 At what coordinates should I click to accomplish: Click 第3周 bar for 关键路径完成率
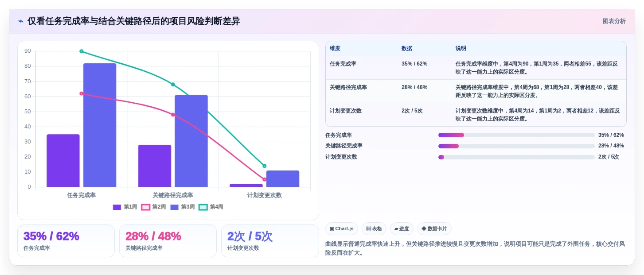[191, 141]
